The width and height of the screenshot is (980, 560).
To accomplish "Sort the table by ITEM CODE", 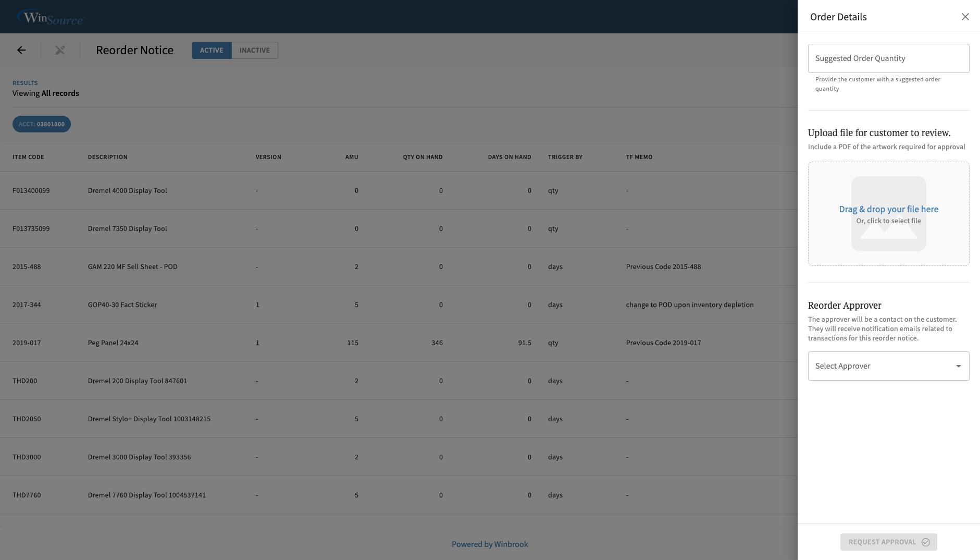I will tap(28, 157).
